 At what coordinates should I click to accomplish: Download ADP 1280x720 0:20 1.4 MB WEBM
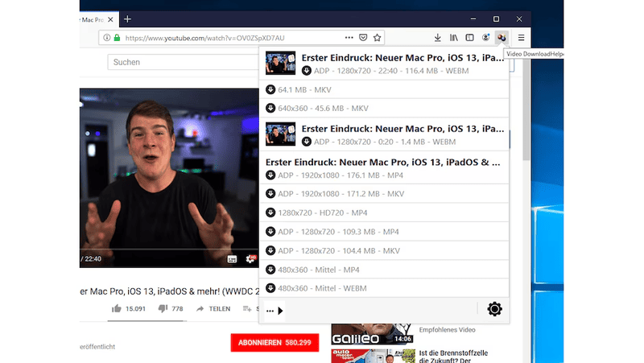click(x=307, y=142)
